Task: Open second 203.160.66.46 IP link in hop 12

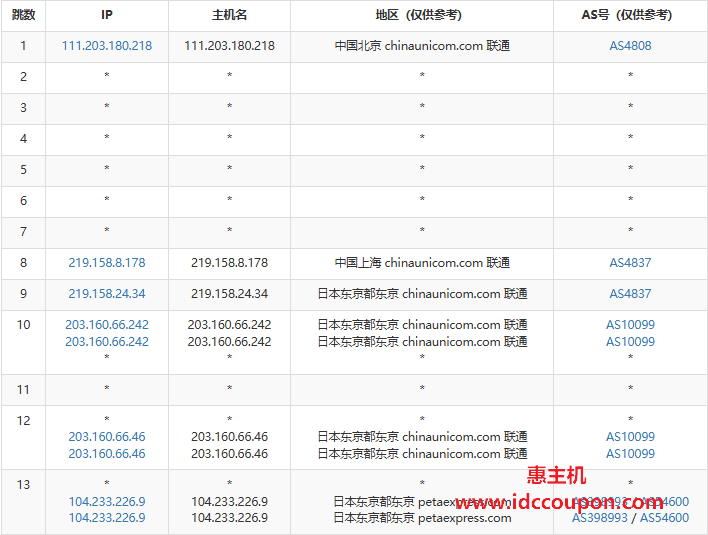Action: [107, 454]
